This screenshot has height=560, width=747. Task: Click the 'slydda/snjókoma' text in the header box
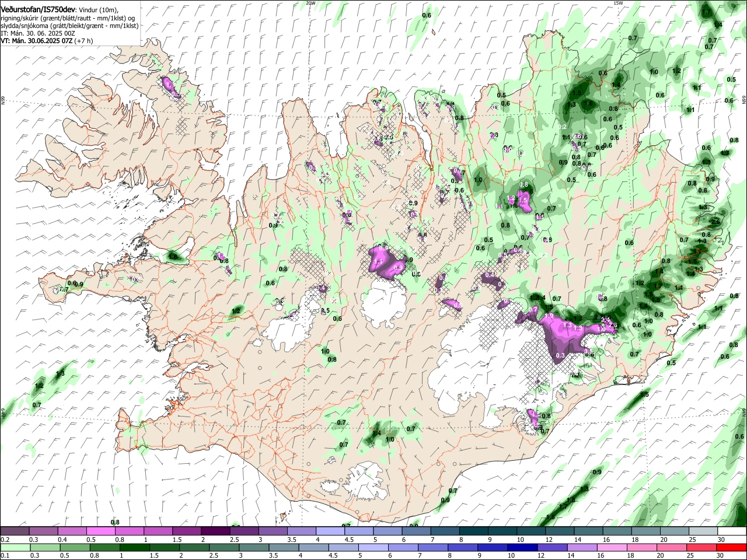tap(24, 26)
